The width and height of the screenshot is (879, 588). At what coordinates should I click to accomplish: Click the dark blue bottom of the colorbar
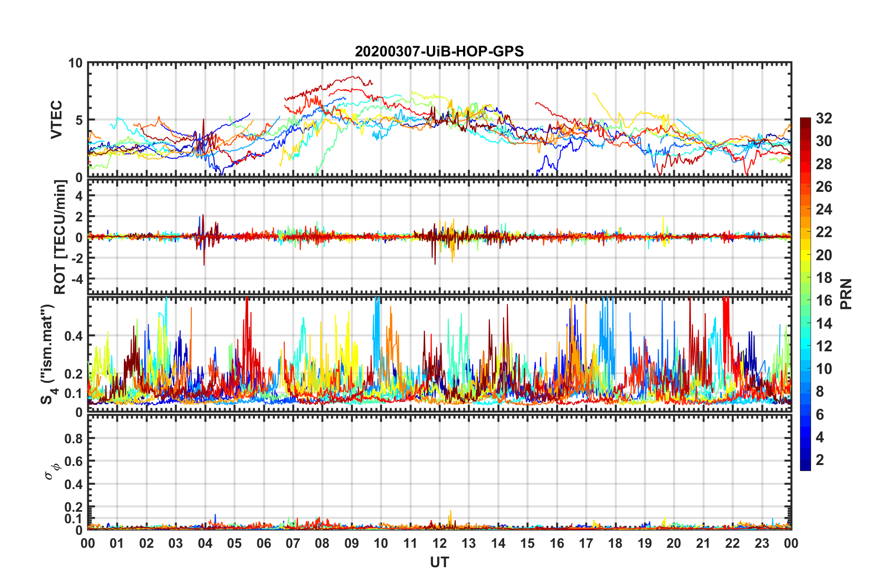point(805,466)
